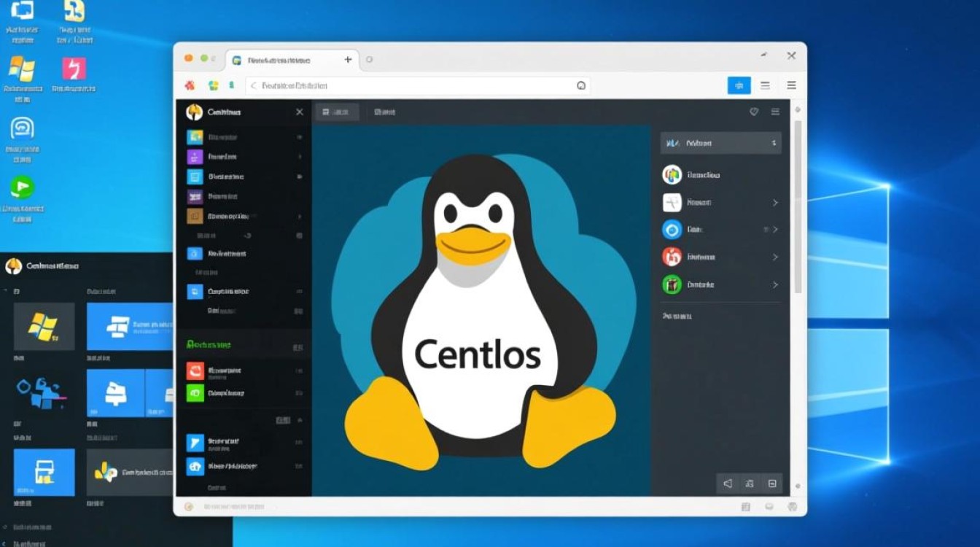Expand the chevron on the red icon row
This screenshot has width=980, height=547.
click(x=775, y=257)
